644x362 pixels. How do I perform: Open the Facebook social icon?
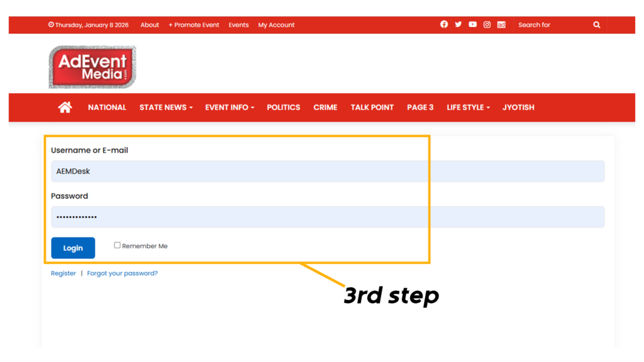[x=444, y=25]
